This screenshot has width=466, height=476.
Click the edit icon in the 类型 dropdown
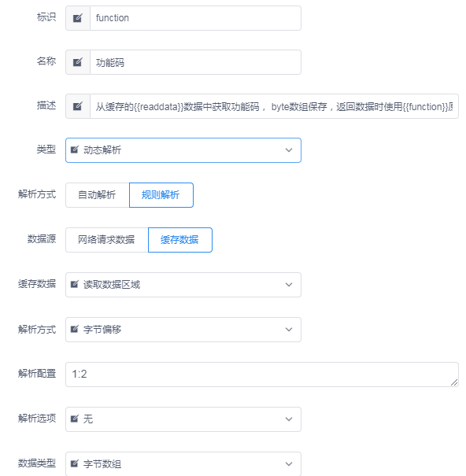(75, 149)
